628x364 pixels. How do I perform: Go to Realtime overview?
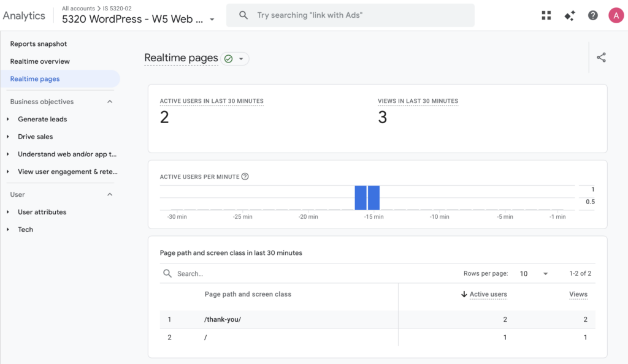click(x=40, y=61)
